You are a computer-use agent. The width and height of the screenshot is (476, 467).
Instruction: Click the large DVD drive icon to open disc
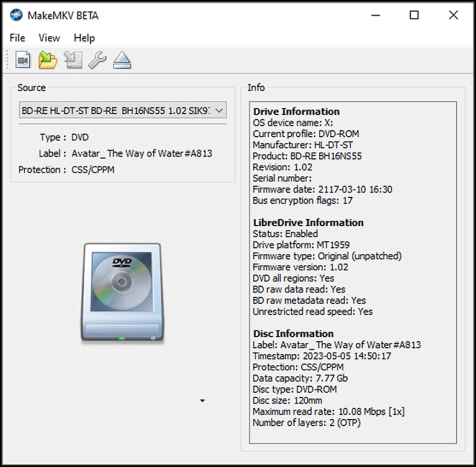coord(123,292)
